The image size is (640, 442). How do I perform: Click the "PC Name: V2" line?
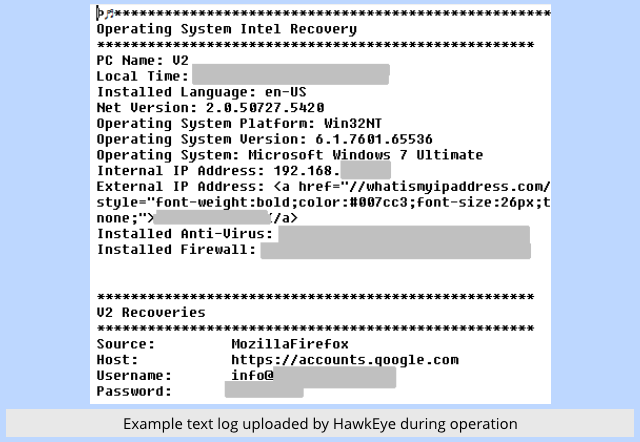pyautogui.click(x=142, y=60)
